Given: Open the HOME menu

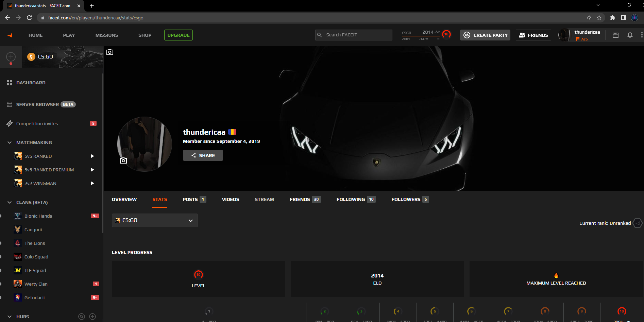Looking at the screenshot, I should click(36, 35).
